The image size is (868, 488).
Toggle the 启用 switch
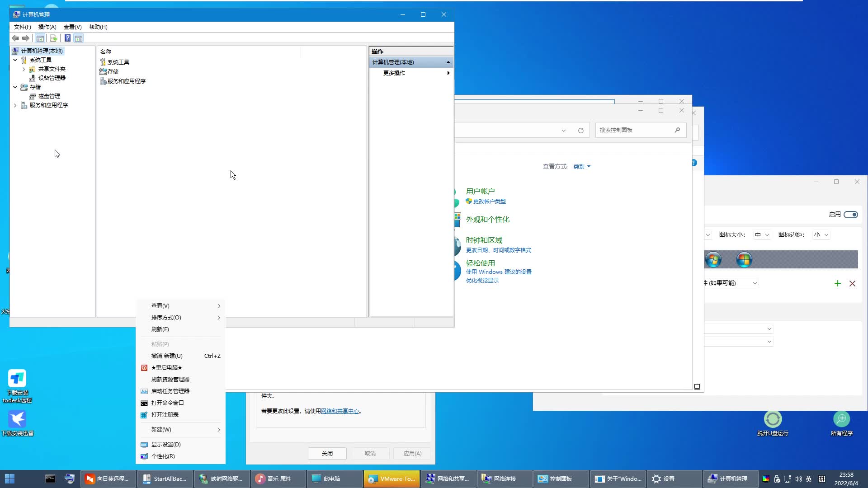(850, 214)
